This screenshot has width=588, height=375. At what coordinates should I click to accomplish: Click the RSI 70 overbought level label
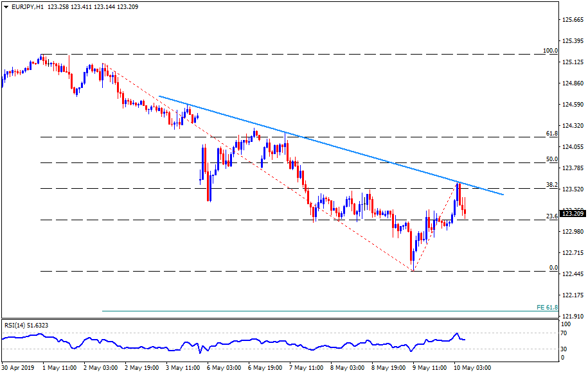point(563,333)
